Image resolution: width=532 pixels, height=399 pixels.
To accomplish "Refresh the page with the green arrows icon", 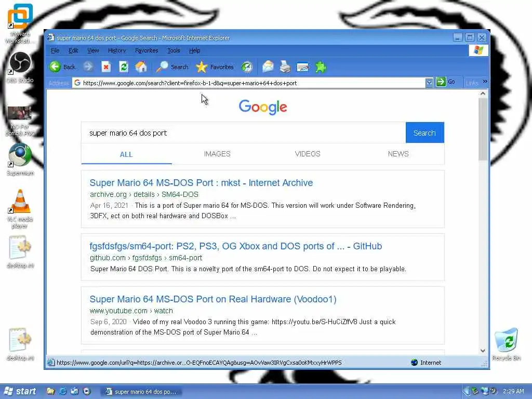I will [x=124, y=67].
